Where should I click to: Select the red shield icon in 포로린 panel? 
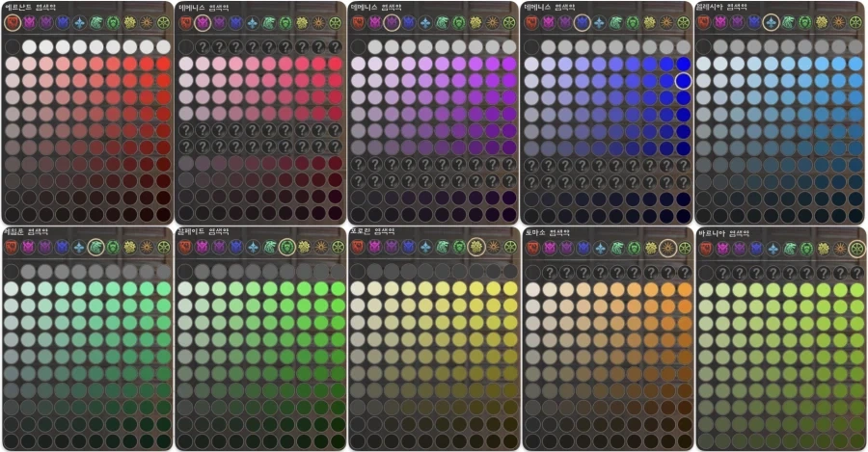pos(358,247)
